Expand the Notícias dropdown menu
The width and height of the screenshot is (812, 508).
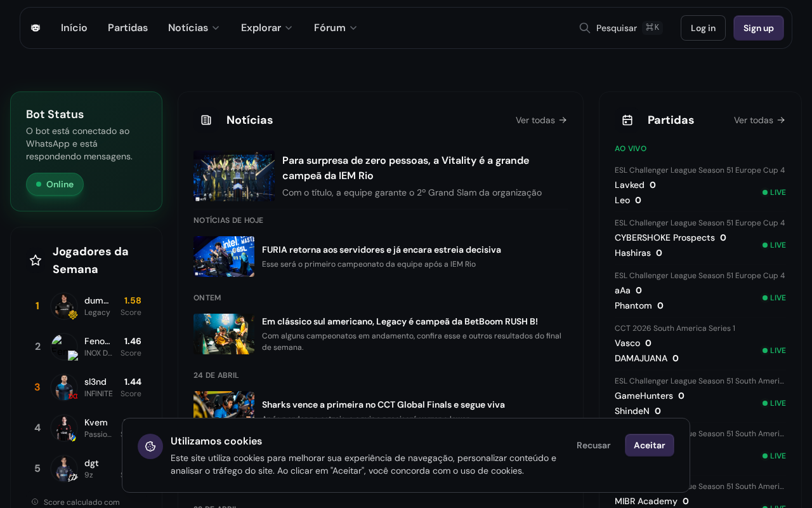(x=193, y=28)
